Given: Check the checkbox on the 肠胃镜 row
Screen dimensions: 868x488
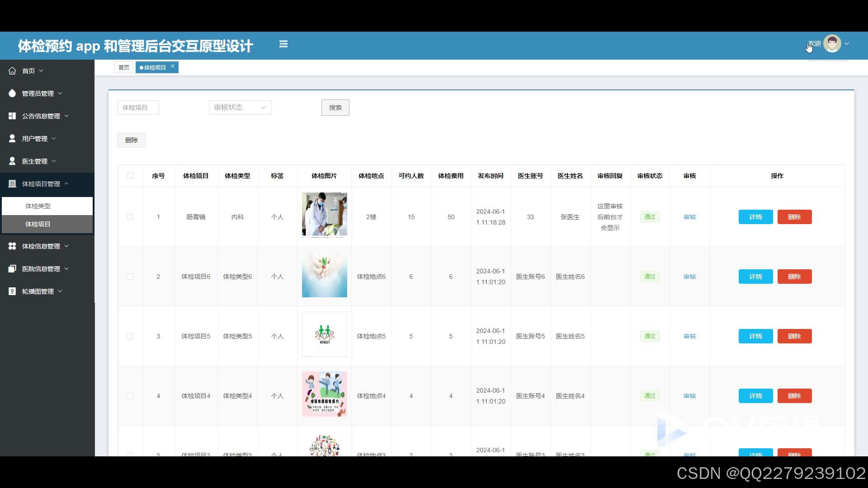Looking at the screenshot, I should point(130,217).
